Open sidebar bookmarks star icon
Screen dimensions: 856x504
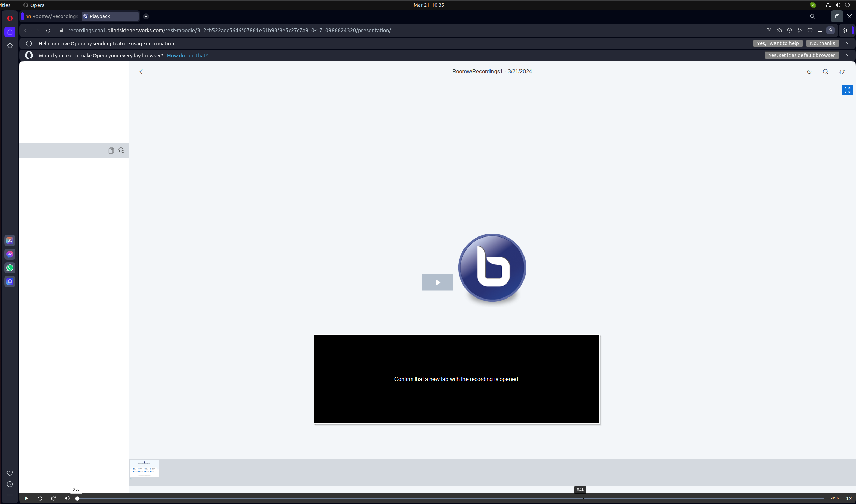pos(10,46)
